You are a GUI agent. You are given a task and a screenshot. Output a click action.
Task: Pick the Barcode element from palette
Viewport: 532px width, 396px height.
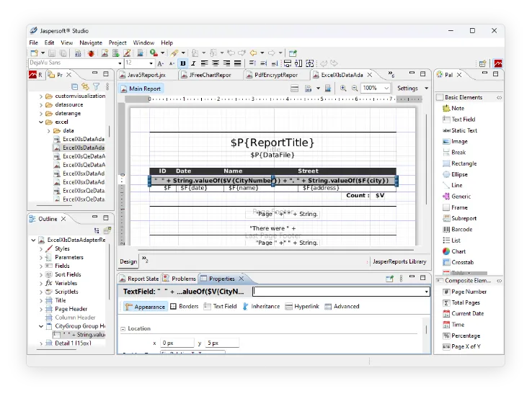(x=462, y=230)
